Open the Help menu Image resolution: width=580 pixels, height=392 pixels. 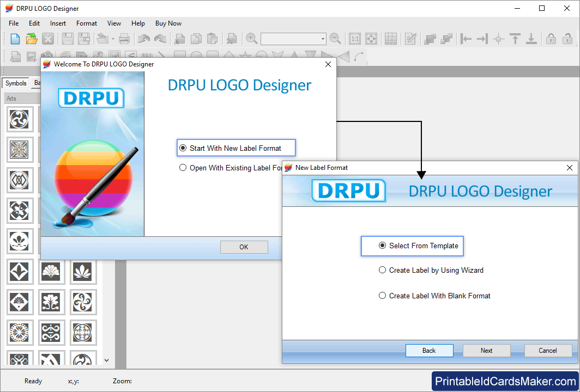pyautogui.click(x=138, y=23)
